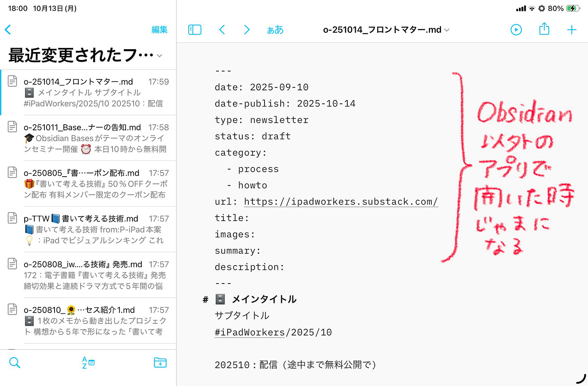
Task: Tap the corner curl handle at bottom right
Action: coord(581,379)
